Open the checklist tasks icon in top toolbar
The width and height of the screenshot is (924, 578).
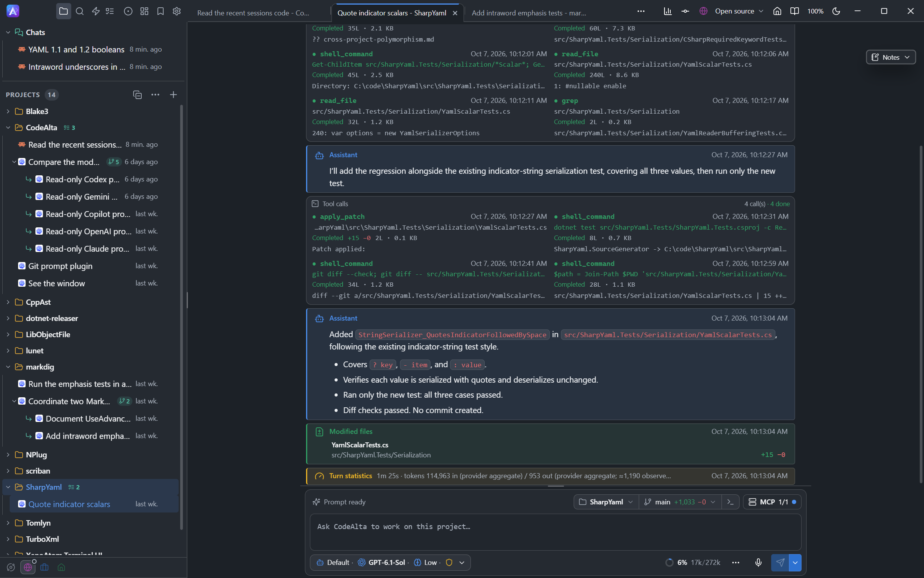click(110, 12)
